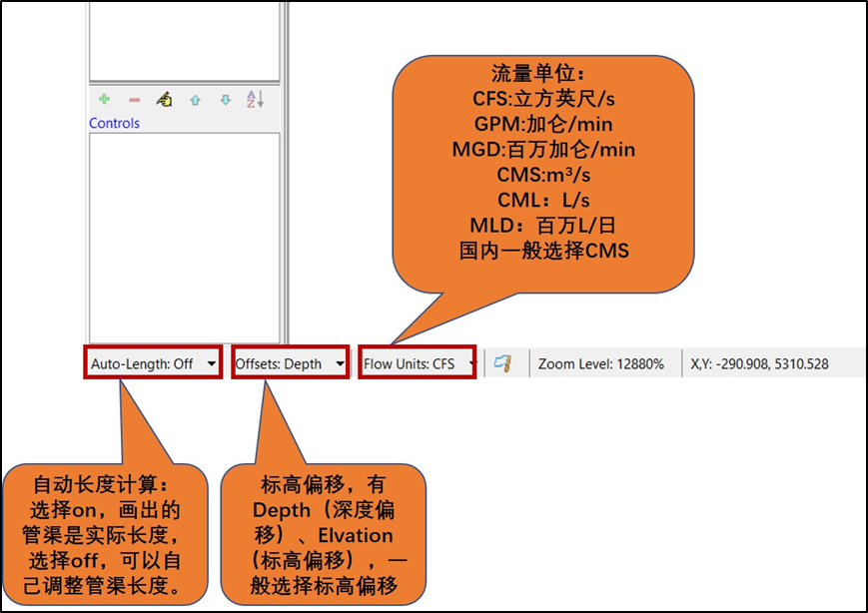Image resolution: width=868 pixels, height=613 pixels.
Task: Click the A-Z sort icon
Action: [255, 100]
